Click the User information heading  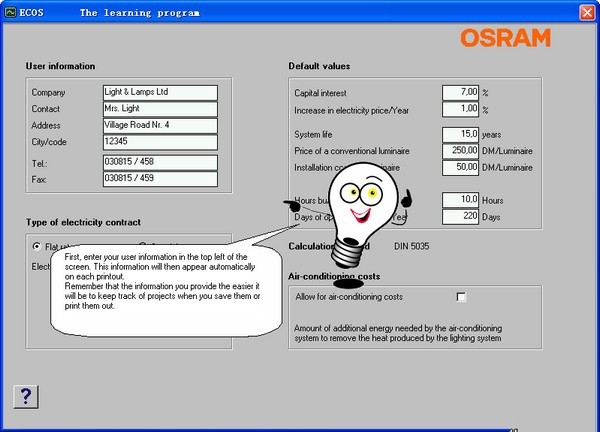point(60,66)
